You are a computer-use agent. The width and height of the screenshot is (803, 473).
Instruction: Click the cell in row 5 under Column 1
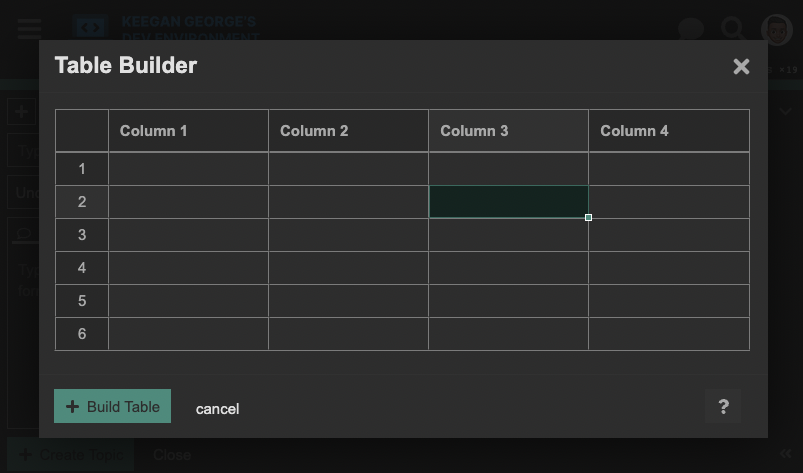(188, 301)
